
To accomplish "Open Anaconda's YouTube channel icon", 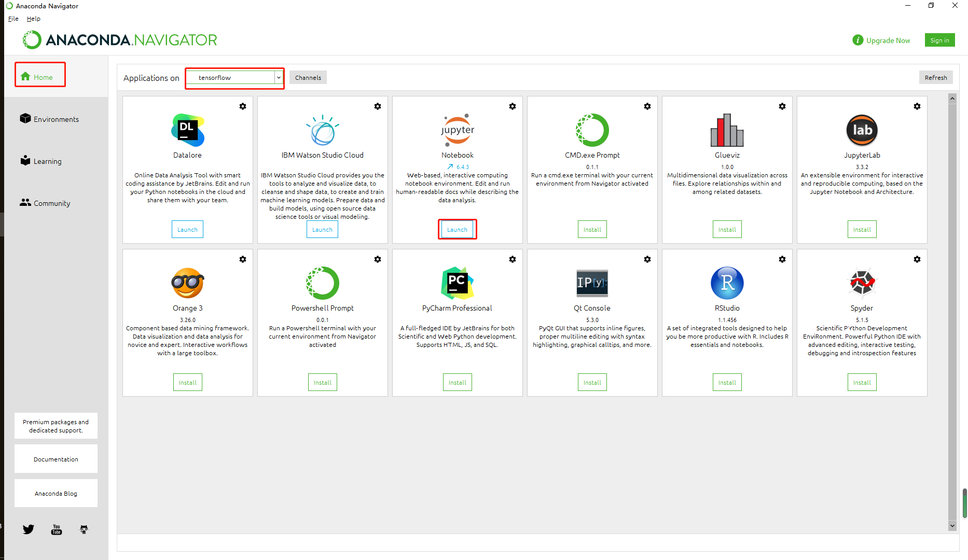I will pyautogui.click(x=57, y=529).
